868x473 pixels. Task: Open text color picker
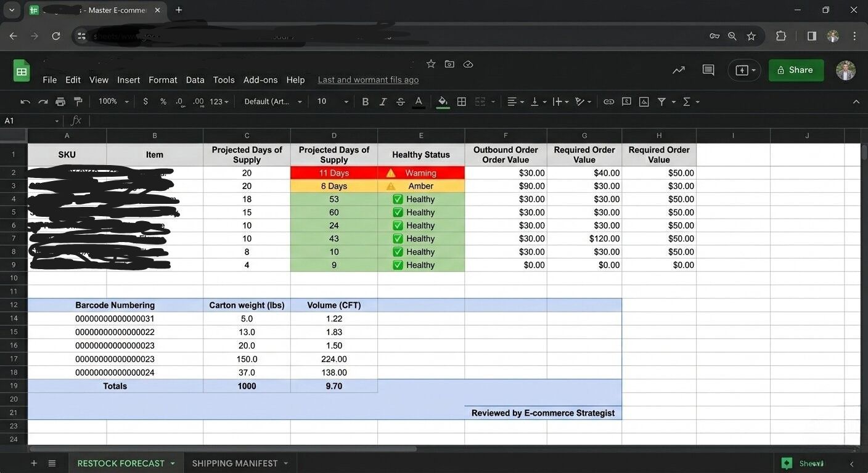(419, 102)
